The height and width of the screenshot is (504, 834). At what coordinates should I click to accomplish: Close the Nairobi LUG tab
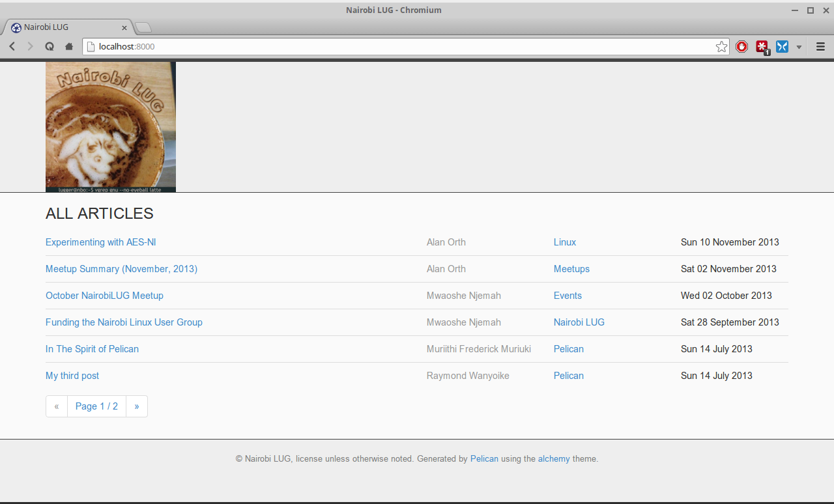pyautogui.click(x=124, y=27)
